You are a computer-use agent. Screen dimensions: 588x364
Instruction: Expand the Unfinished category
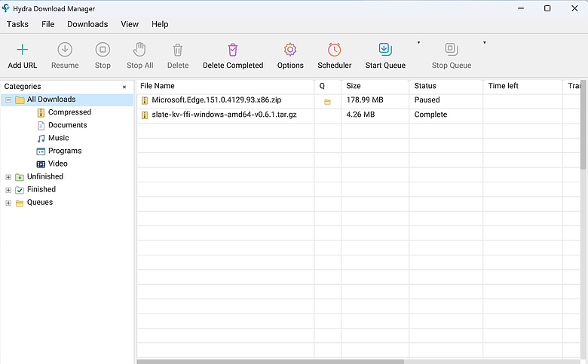coord(8,177)
